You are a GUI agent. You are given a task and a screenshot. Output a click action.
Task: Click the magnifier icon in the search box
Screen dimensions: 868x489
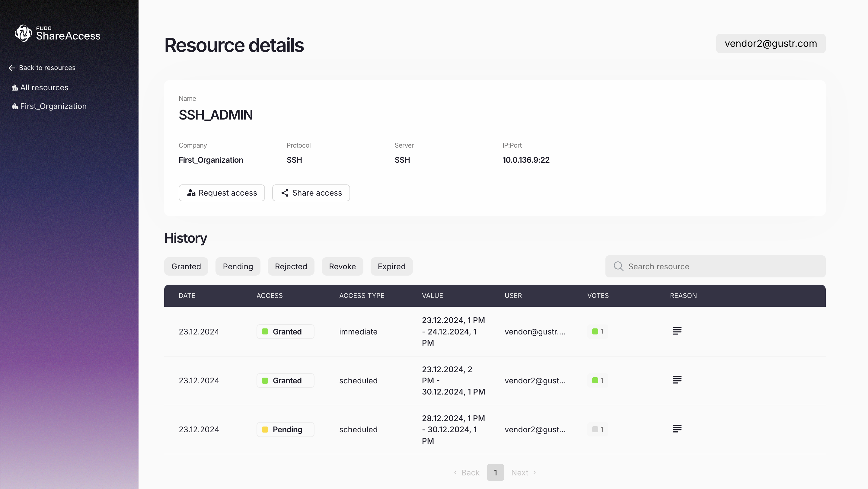[x=618, y=266]
